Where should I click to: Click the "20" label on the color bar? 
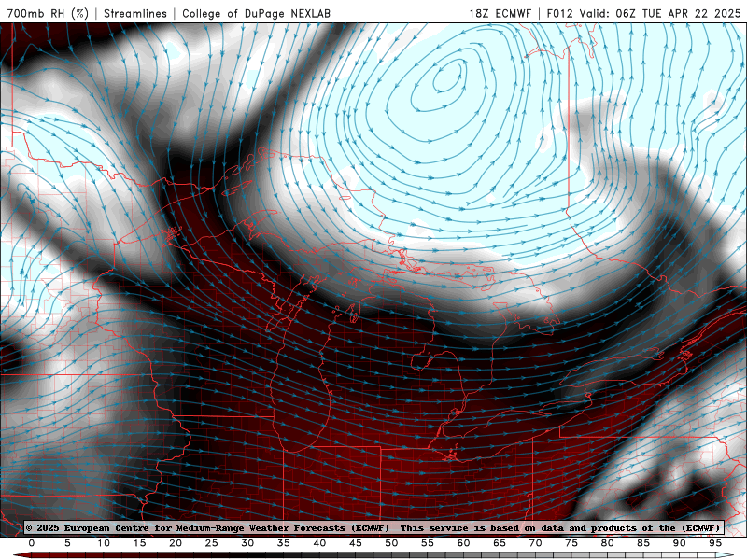click(176, 543)
